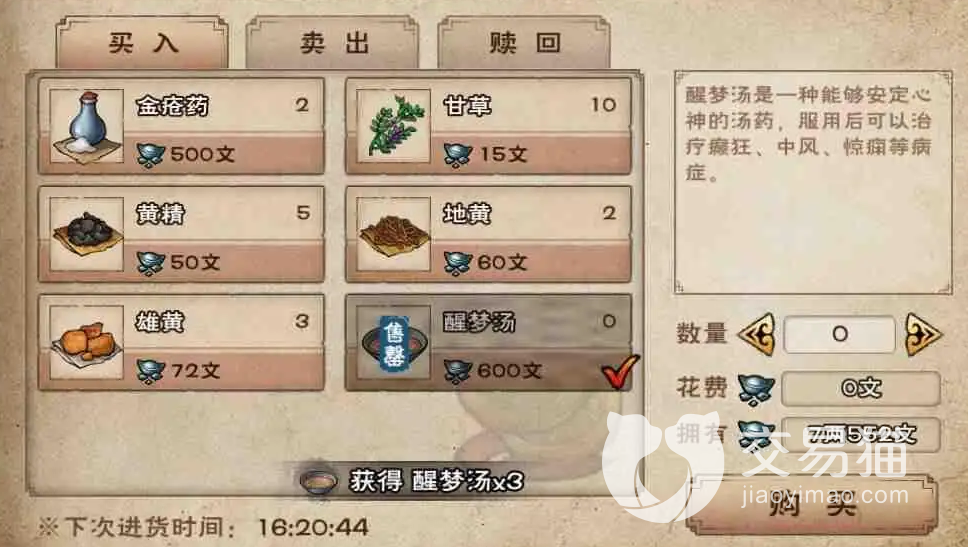968x547 pixels.
Task: Click the silver ingot icon beside 拥有
Action: coord(756,434)
